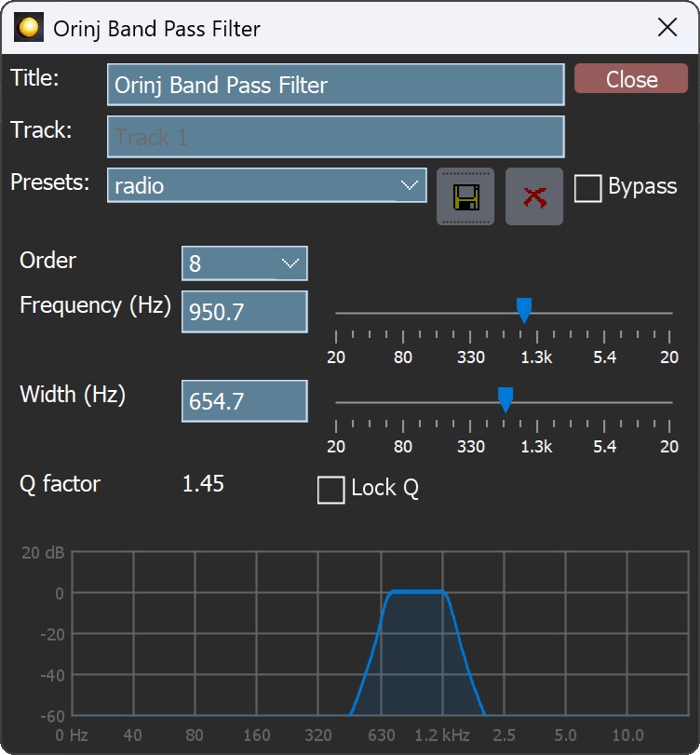The height and width of the screenshot is (755, 700).
Task: Select the Width (Hz) value box
Action: (x=244, y=401)
